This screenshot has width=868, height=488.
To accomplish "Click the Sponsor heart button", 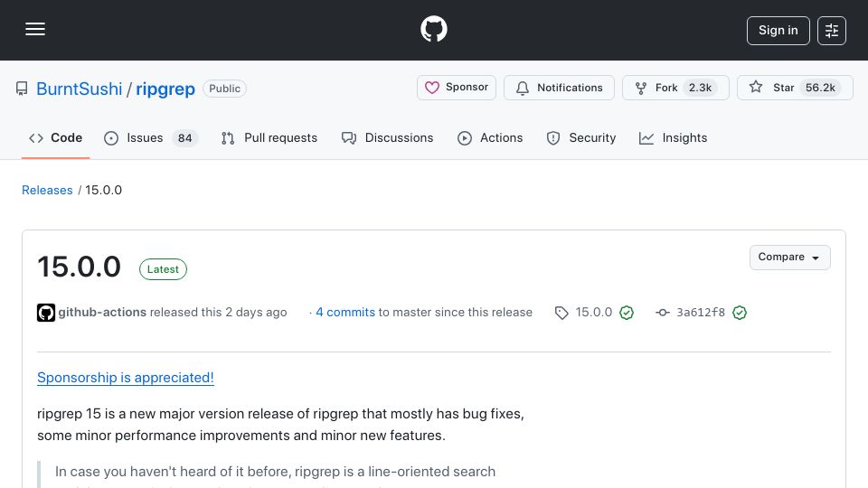I will coord(456,88).
